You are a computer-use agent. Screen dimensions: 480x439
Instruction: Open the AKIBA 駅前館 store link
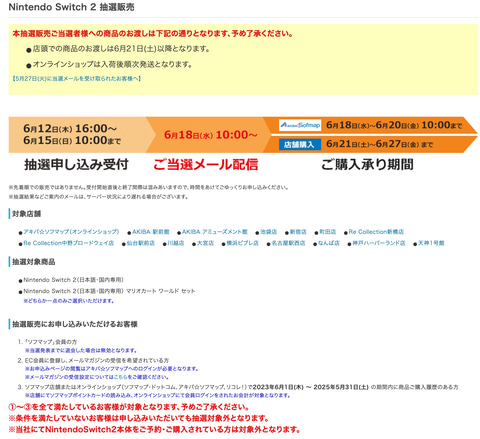(x=151, y=232)
